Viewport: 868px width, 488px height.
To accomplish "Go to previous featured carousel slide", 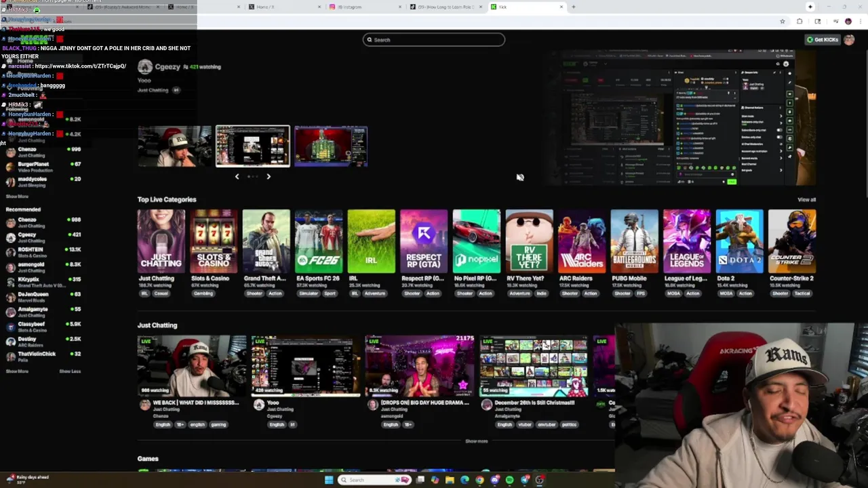I will (237, 176).
